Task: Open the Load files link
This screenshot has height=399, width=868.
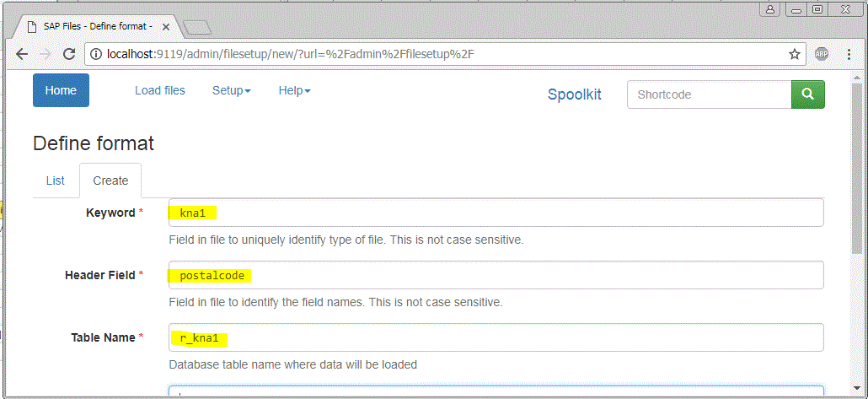Action: pos(160,90)
